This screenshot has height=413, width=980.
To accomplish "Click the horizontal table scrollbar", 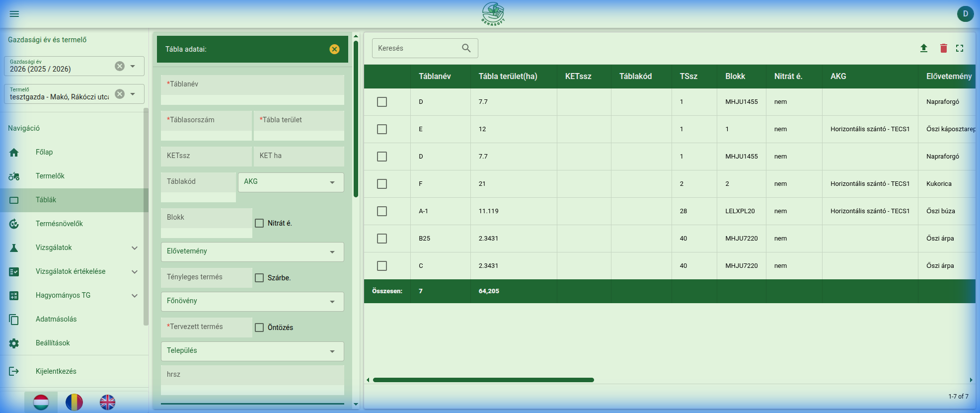I will point(483,380).
